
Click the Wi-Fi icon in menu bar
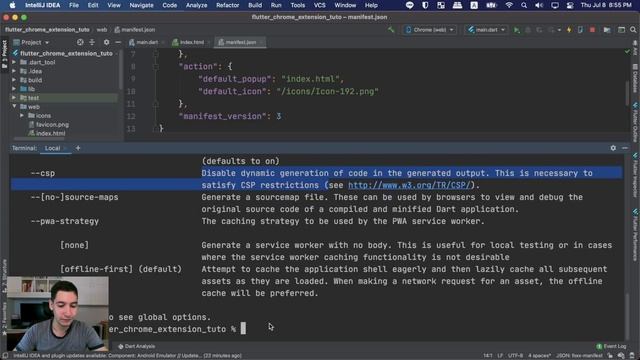pos(509,5)
